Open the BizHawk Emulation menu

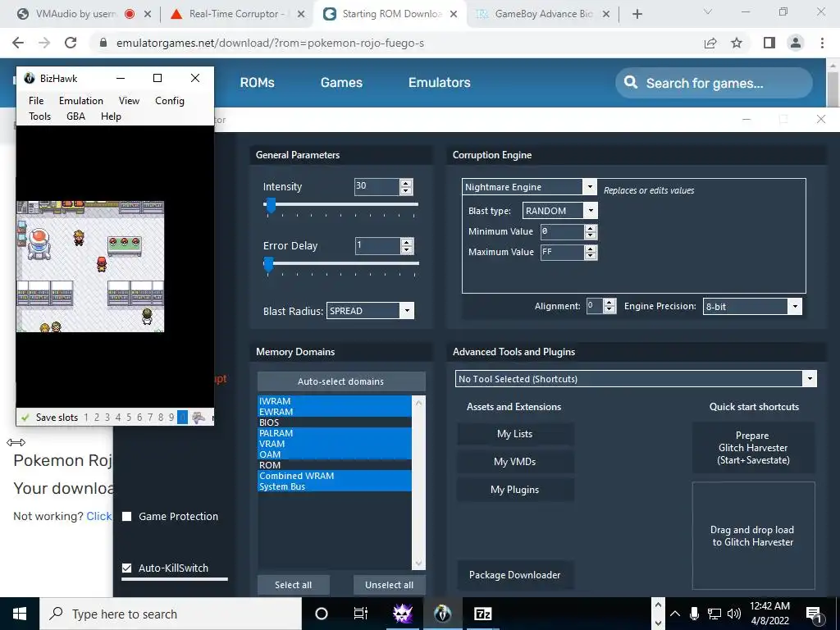pyautogui.click(x=81, y=101)
